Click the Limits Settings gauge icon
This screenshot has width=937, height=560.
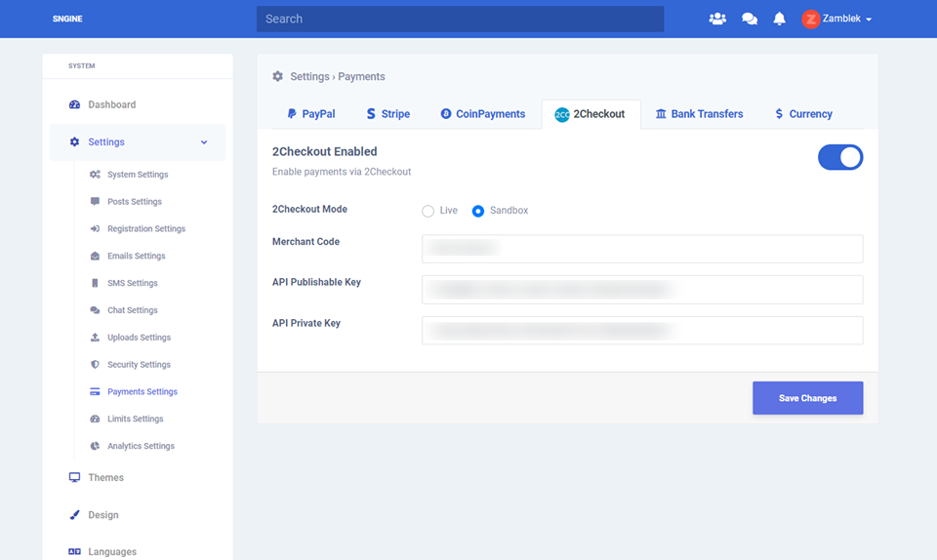pos(95,419)
